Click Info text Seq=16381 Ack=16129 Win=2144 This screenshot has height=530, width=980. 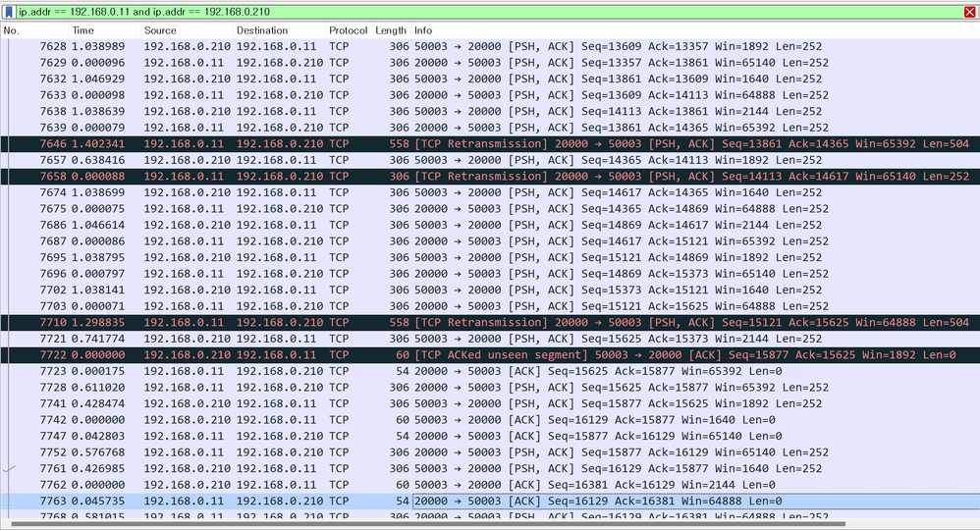click(642, 485)
